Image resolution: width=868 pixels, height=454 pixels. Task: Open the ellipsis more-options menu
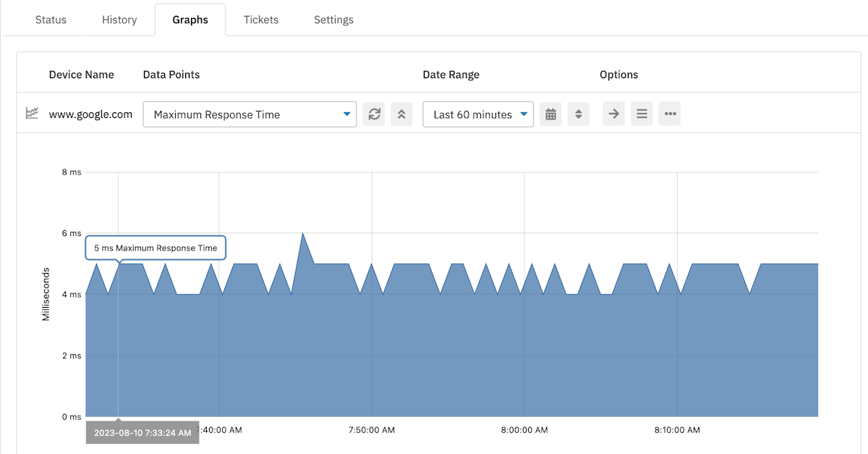(669, 114)
